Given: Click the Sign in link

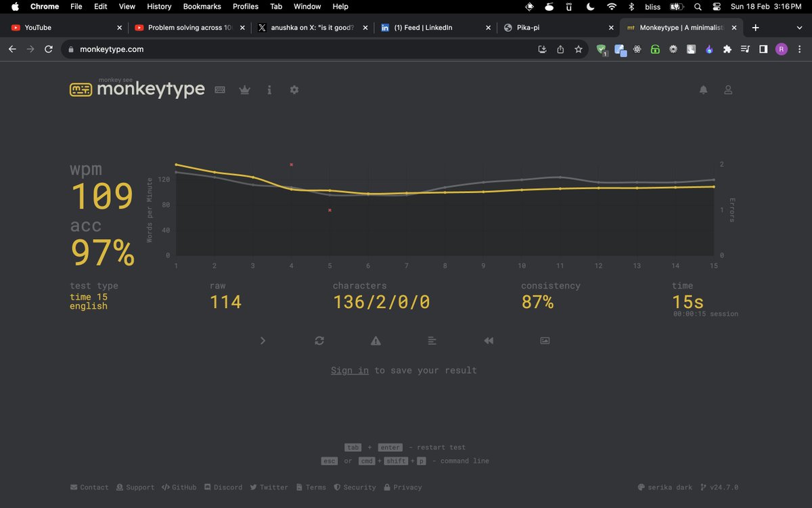Looking at the screenshot, I should [x=350, y=371].
